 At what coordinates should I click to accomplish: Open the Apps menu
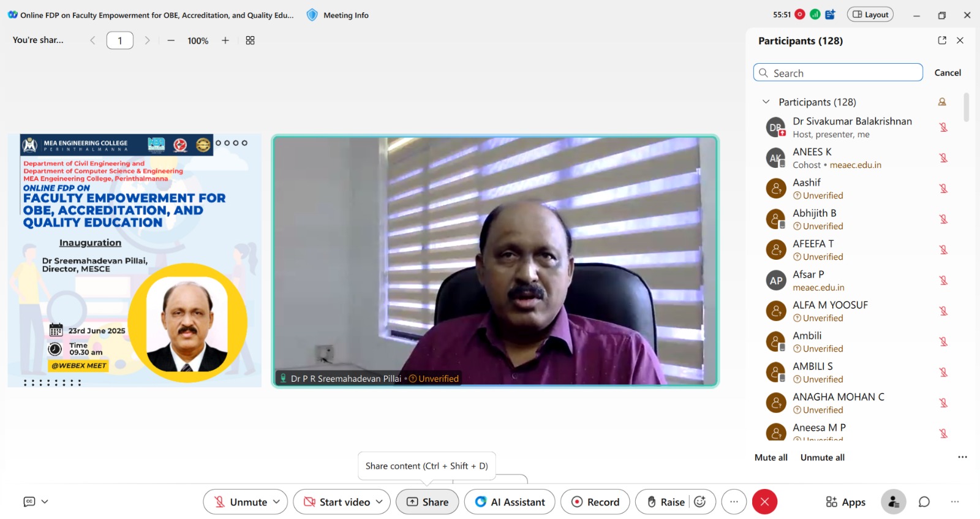pyautogui.click(x=845, y=502)
